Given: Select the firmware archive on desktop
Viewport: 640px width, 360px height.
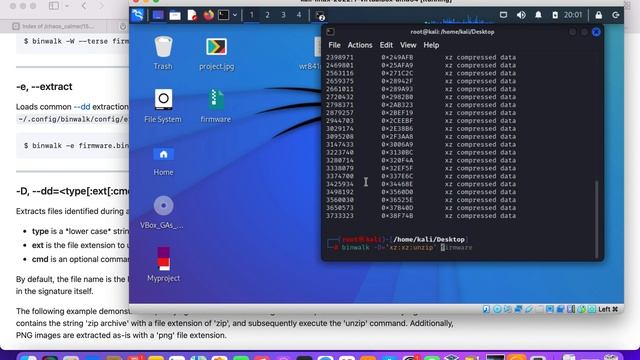Looking at the screenshot, I should point(216,106).
